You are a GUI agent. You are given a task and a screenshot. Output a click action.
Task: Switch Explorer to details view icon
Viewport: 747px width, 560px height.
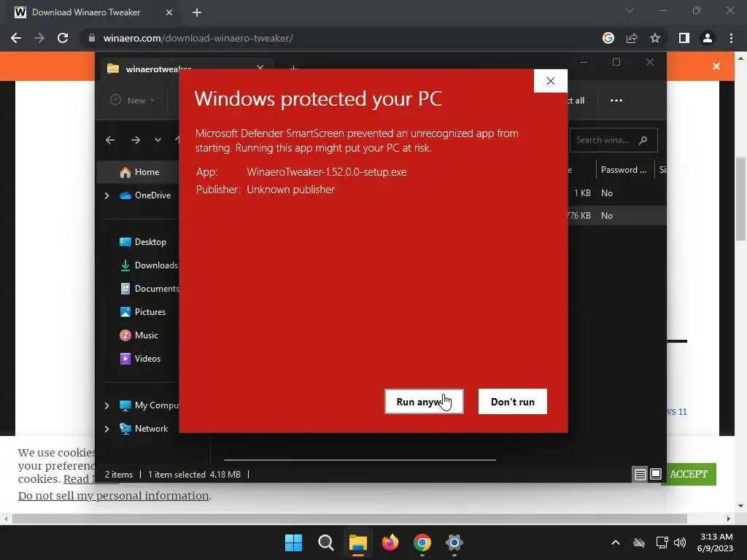pos(640,474)
